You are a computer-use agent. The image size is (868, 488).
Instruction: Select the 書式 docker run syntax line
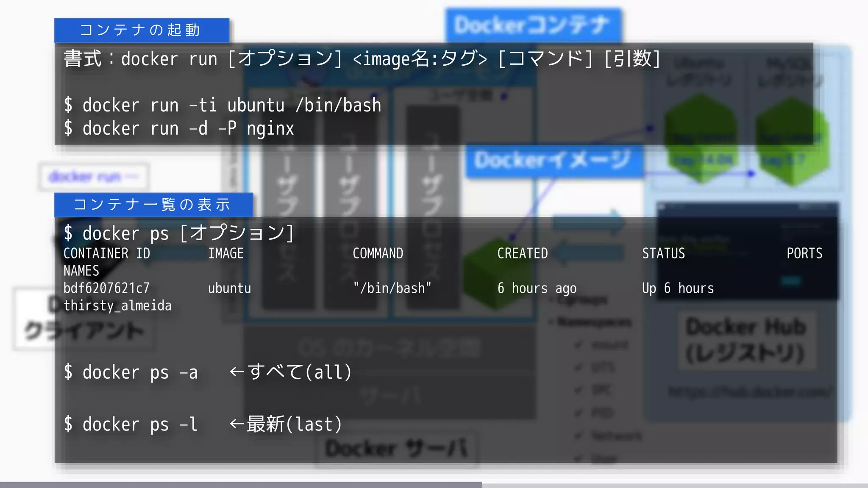[362, 58]
